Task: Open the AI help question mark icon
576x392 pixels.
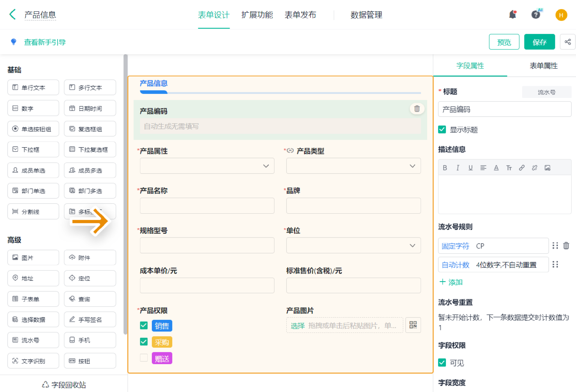Action: tap(536, 15)
